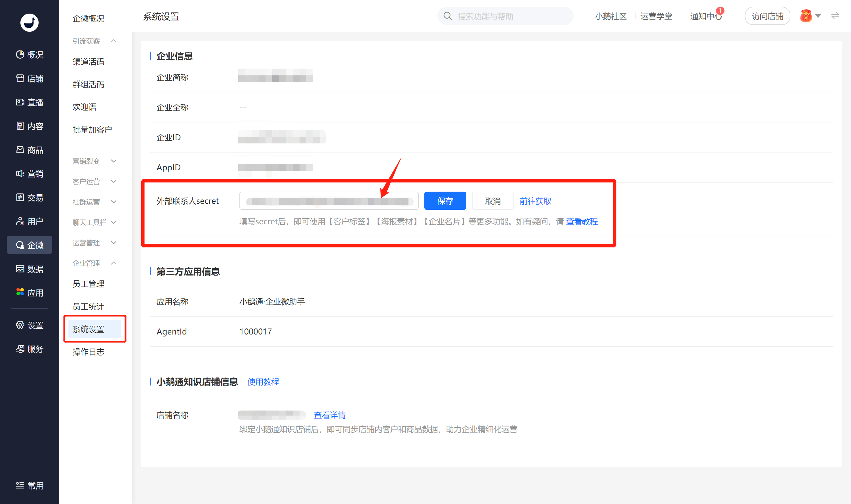The width and height of the screenshot is (851, 504).
Task: Open 店铺 shop section
Action: 30,79
